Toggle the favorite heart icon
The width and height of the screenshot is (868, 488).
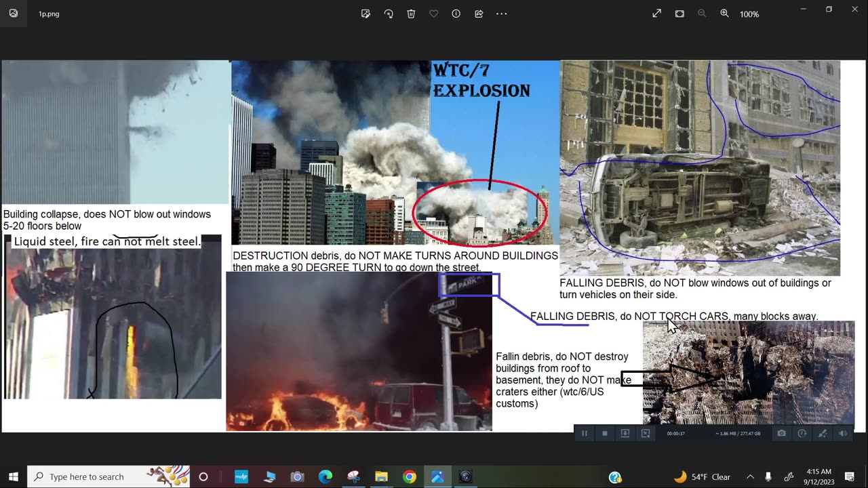[433, 14]
